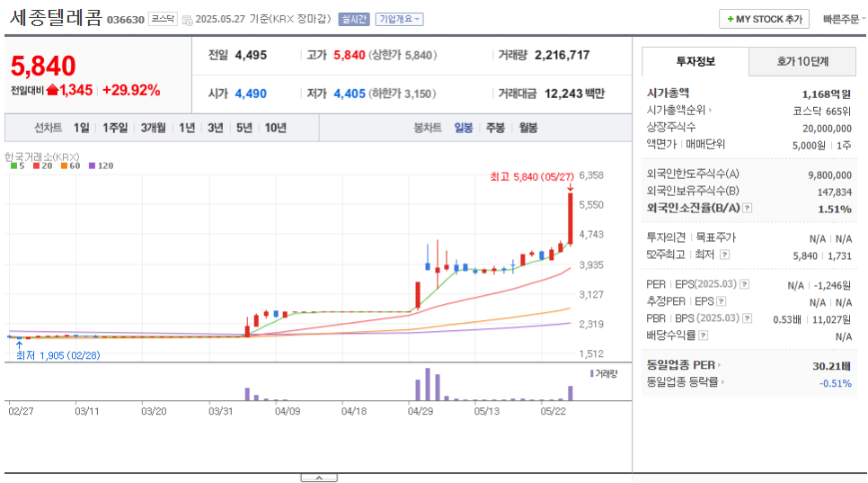Open the 동일업종 등락률 link

pyautogui.click(x=686, y=382)
